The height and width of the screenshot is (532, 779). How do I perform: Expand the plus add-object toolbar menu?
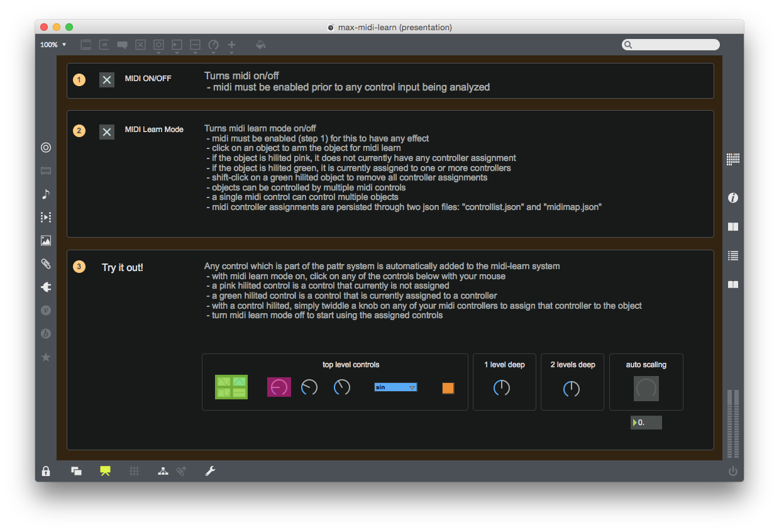[231, 45]
